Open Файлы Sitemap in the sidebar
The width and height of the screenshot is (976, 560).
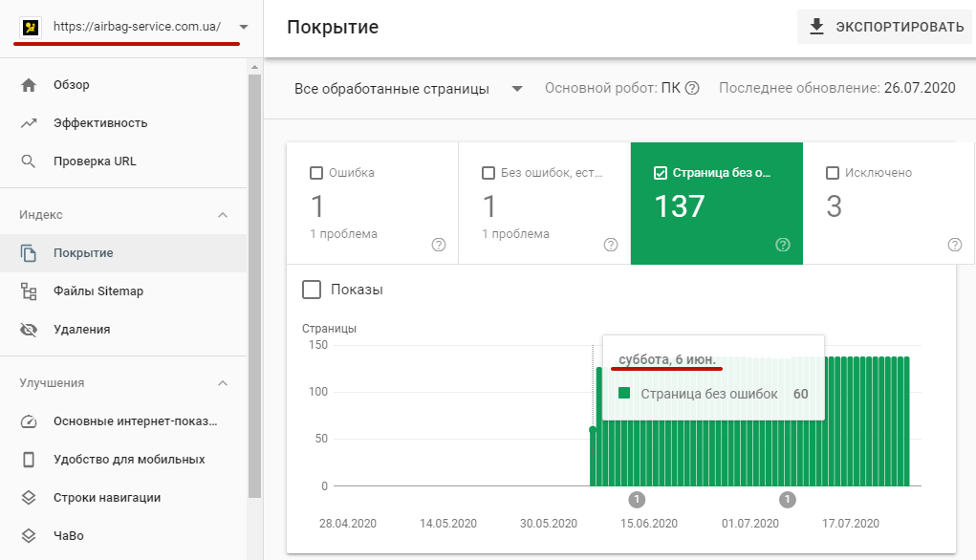tap(123, 291)
